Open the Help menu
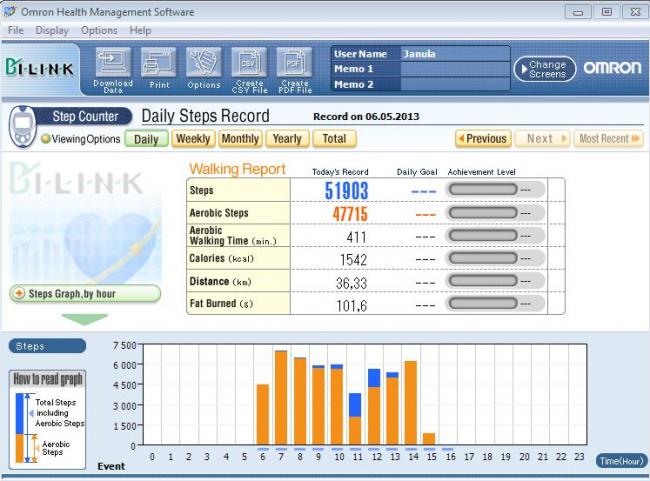This screenshot has height=481, width=650. coord(140,30)
